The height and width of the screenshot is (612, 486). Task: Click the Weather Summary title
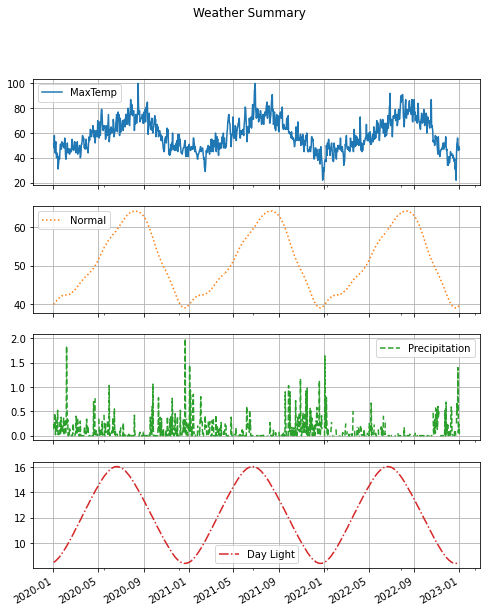pyautogui.click(x=249, y=12)
